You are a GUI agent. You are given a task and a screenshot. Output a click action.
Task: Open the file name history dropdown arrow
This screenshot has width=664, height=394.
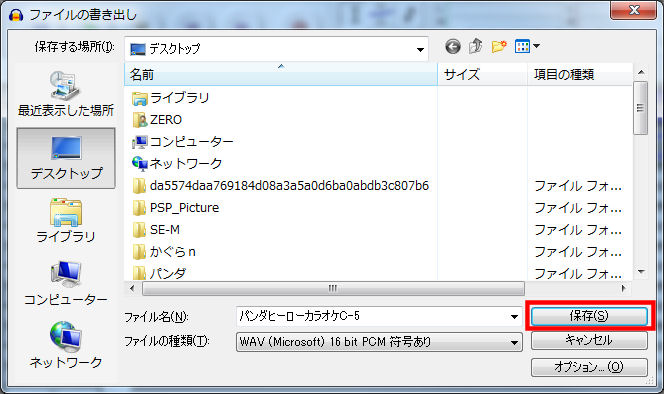tap(514, 316)
